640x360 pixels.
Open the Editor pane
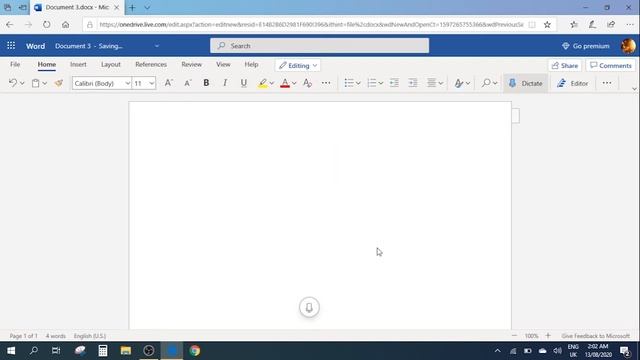point(573,83)
